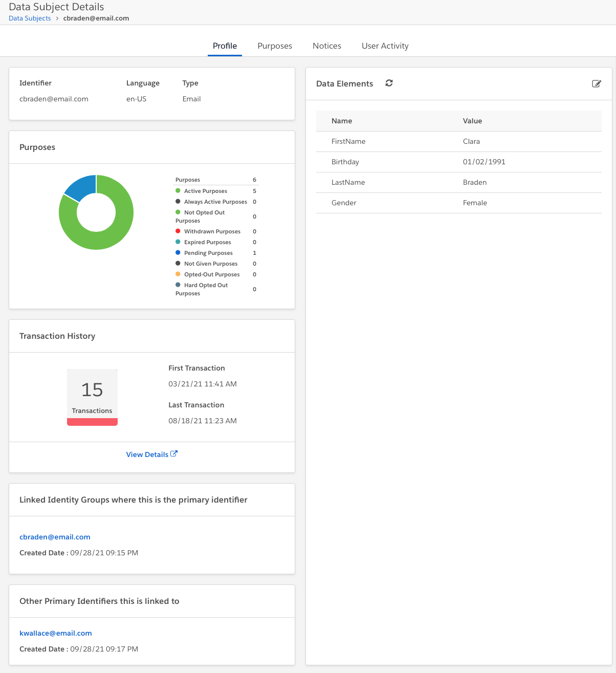Open the Notices tab

point(327,46)
